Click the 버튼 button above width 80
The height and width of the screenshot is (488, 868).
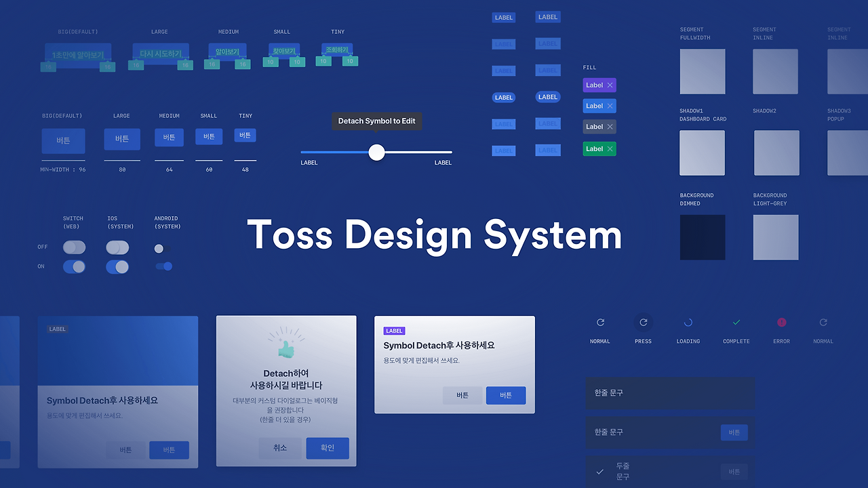[122, 139]
